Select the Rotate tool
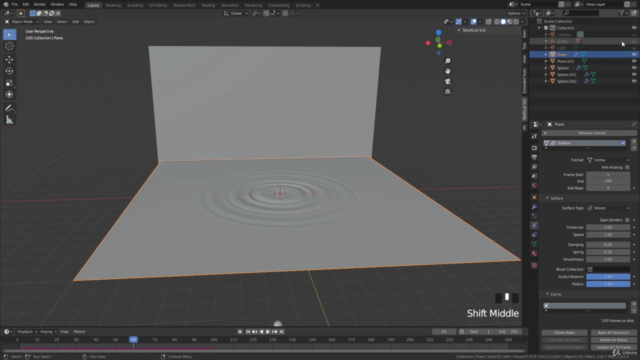This screenshot has height=360, width=640. pos(9,71)
